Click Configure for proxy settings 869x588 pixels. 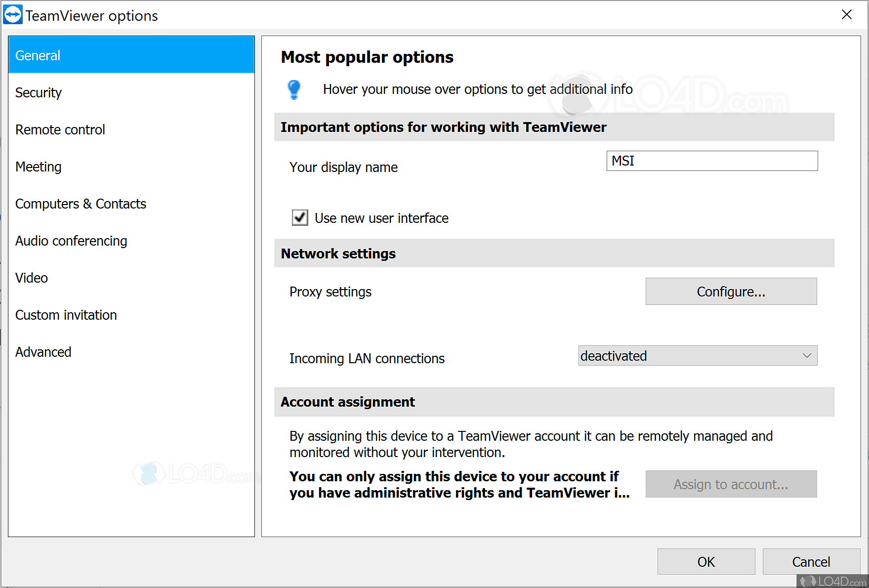730,291
